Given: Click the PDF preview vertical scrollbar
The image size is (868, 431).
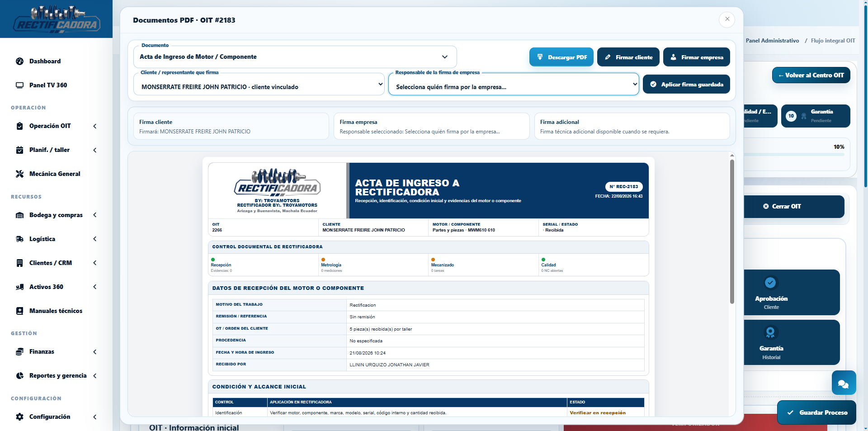Looking at the screenshot, I should click(x=732, y=231).
